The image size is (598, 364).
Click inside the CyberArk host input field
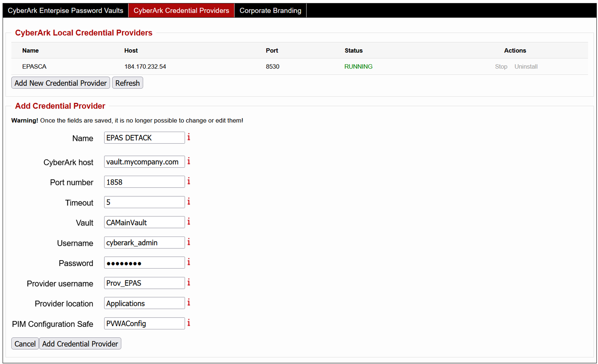(144, 162)
